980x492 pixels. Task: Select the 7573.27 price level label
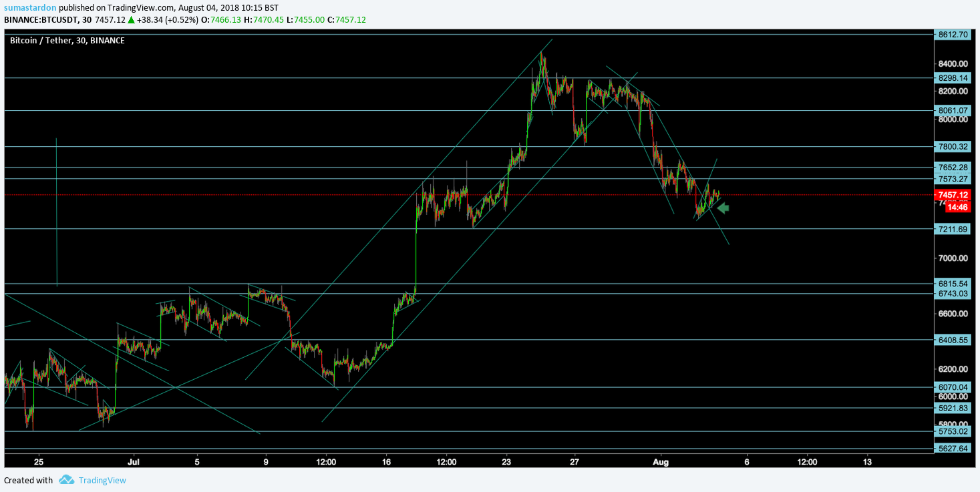952,179
